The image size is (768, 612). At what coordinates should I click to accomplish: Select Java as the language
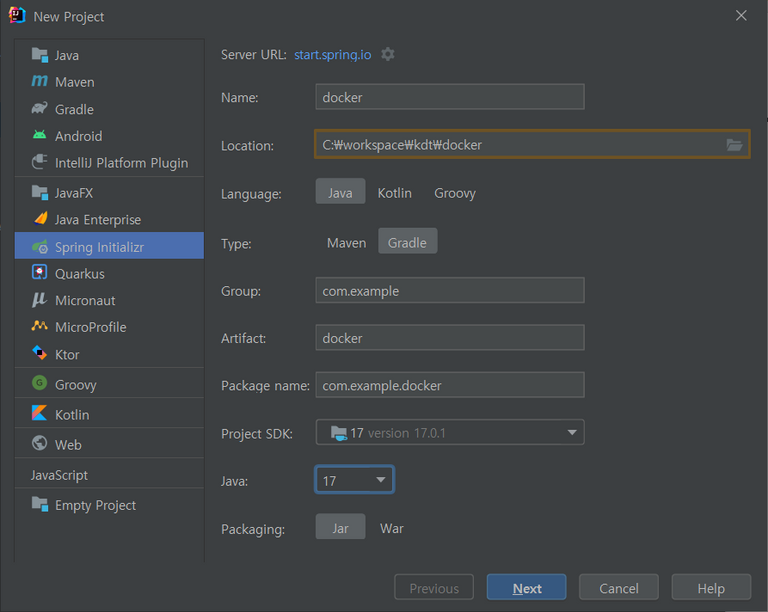click(340, 193)
